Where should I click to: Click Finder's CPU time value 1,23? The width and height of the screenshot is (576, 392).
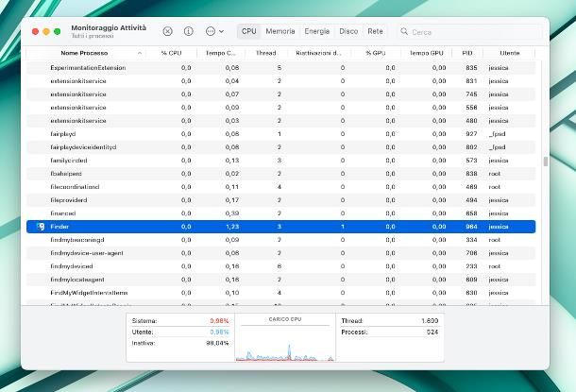232,227
